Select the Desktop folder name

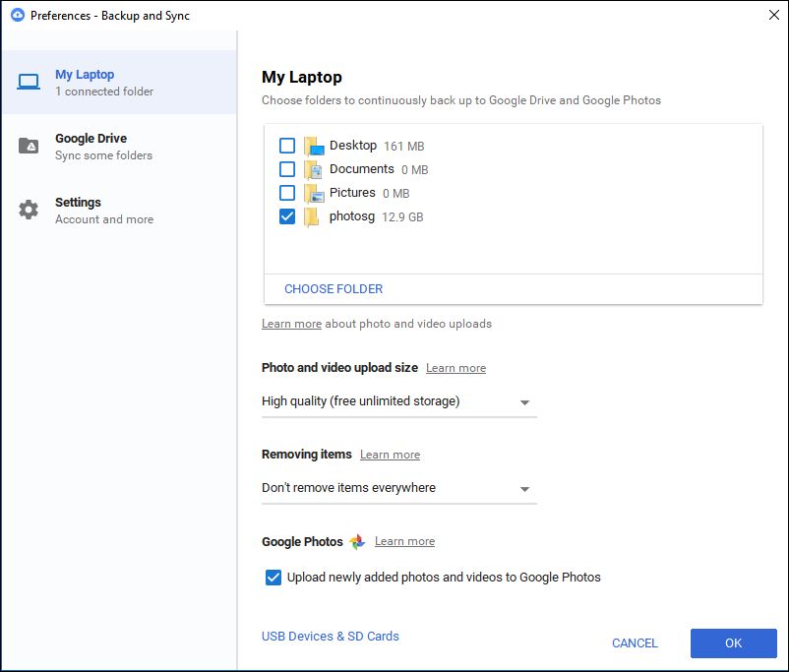[x=353, y=146]
